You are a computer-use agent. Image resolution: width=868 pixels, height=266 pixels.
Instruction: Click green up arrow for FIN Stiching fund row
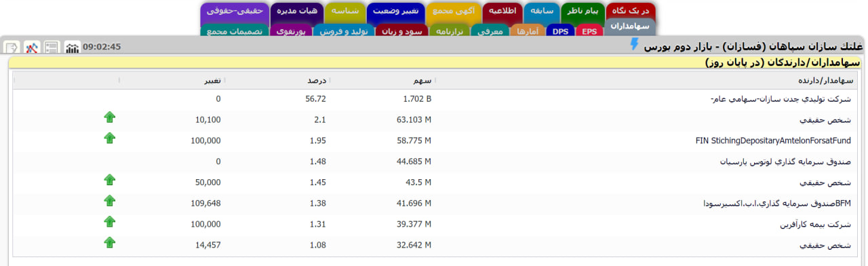[110, 138]
